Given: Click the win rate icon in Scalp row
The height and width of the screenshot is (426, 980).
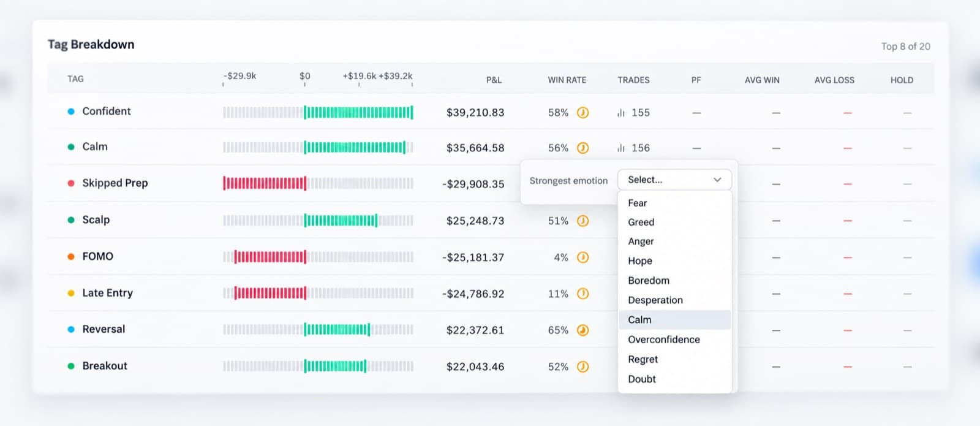Looking at the screenshot, I should pos(583,221).
